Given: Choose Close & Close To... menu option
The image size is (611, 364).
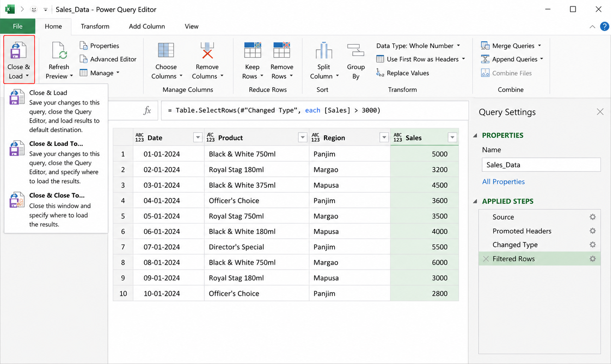Looking at the screenshot, I should (55, 209).
